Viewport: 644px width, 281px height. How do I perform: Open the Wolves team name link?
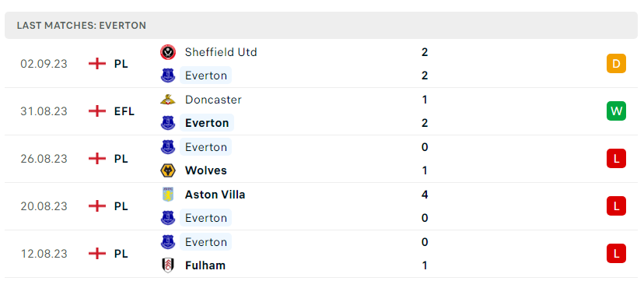pyautogui.click(x=206, y=170)
